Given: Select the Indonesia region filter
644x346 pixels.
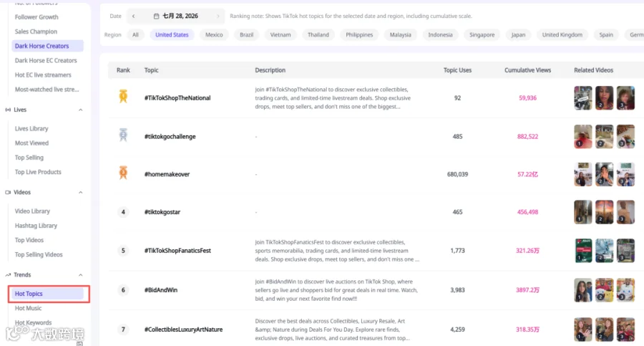Looking at the screenshot, I should [x=440, y=35].
